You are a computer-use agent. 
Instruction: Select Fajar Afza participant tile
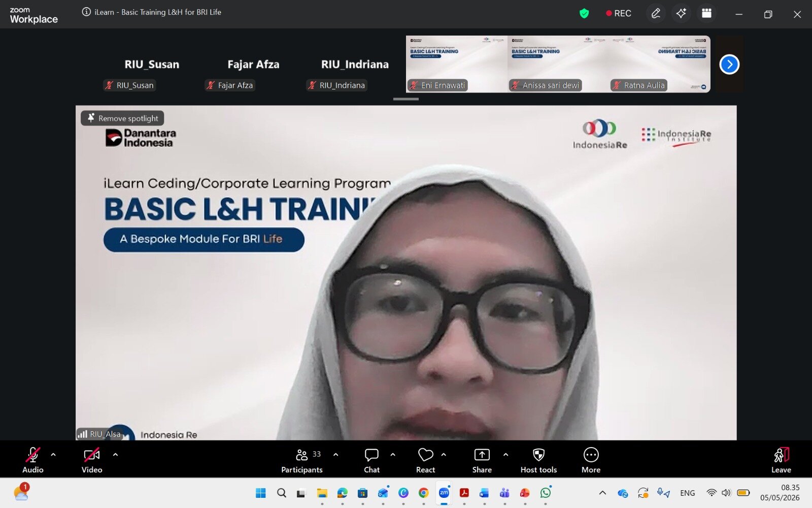[254, 65]
